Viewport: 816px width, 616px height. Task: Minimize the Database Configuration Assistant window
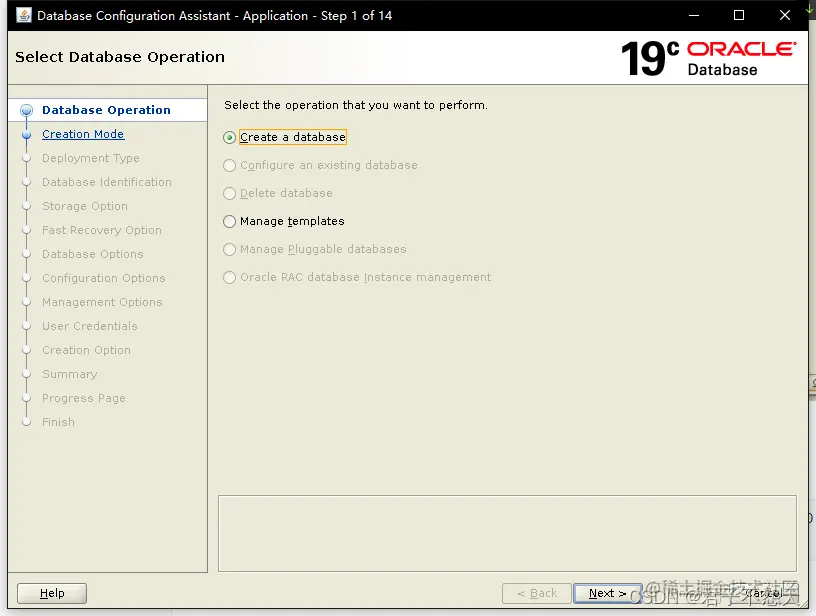click(694, 16)
